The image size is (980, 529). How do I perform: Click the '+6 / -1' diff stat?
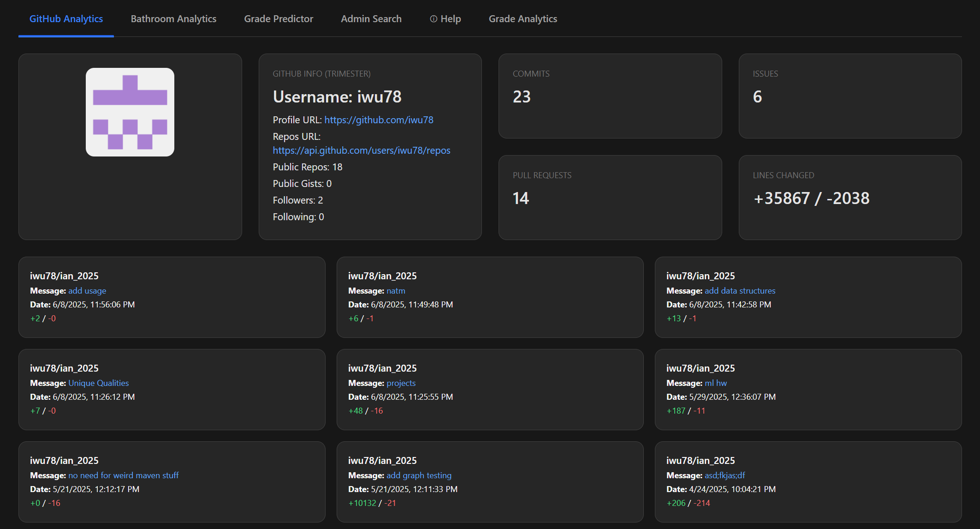[361, 319]
